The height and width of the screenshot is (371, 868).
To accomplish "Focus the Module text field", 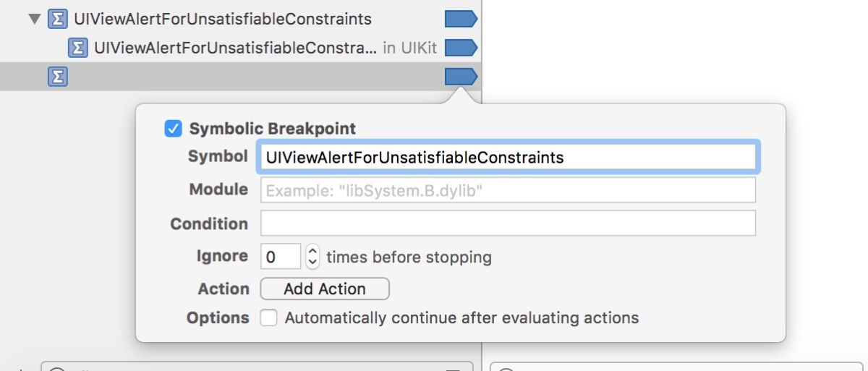I will coord(508,190).
